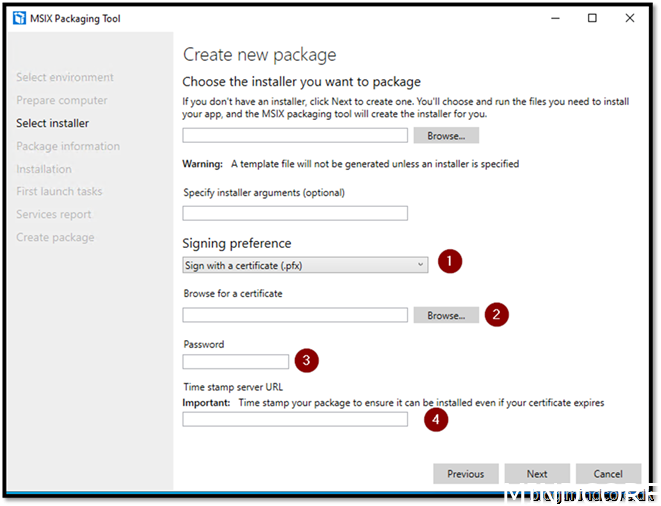
Task: Click the 'Important:' label text
Action: [206, 403]
